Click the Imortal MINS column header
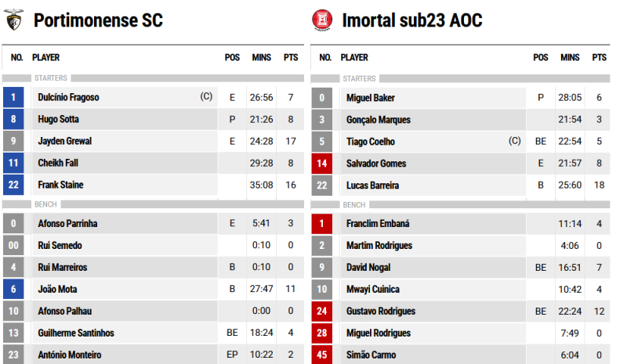Viewport: 627px width, 364px height. (570, 58)
